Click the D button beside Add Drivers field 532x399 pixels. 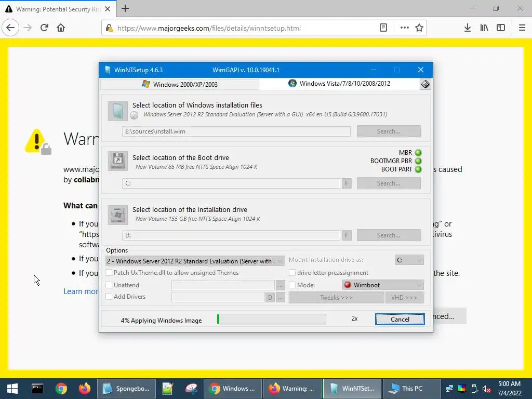pos(270,298)
